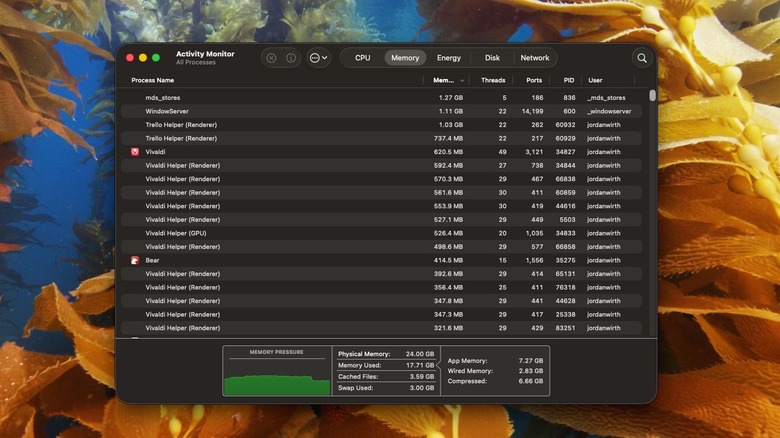Screen dimensions: 780x438
Task: Select the WindowServer process row
Action: [x=382, y=111]
